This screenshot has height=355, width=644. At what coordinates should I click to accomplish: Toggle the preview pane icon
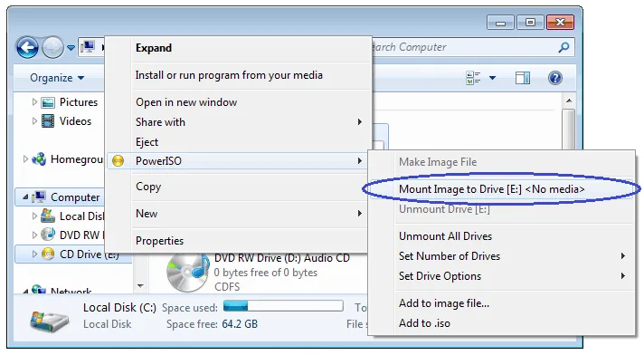(x=523, y=78)
